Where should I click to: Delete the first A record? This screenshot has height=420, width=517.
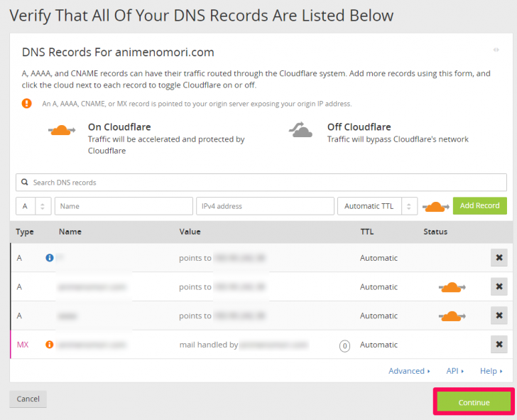click(x=499, y=258)
